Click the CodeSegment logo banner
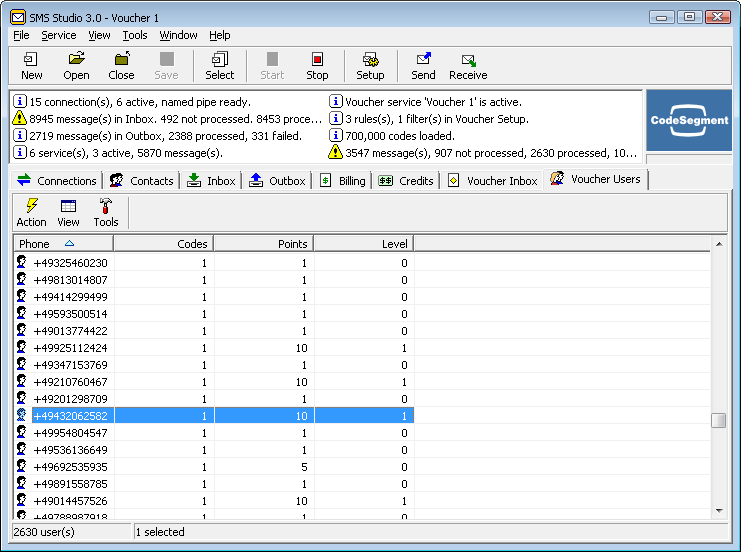 pyautogui.click(x=689, y=121)
